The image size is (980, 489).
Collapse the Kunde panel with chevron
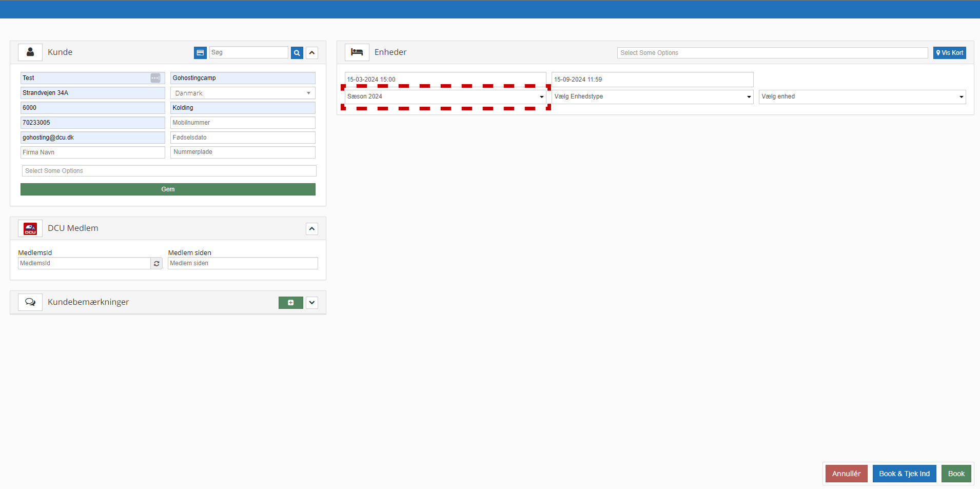(x=312, y=53)
